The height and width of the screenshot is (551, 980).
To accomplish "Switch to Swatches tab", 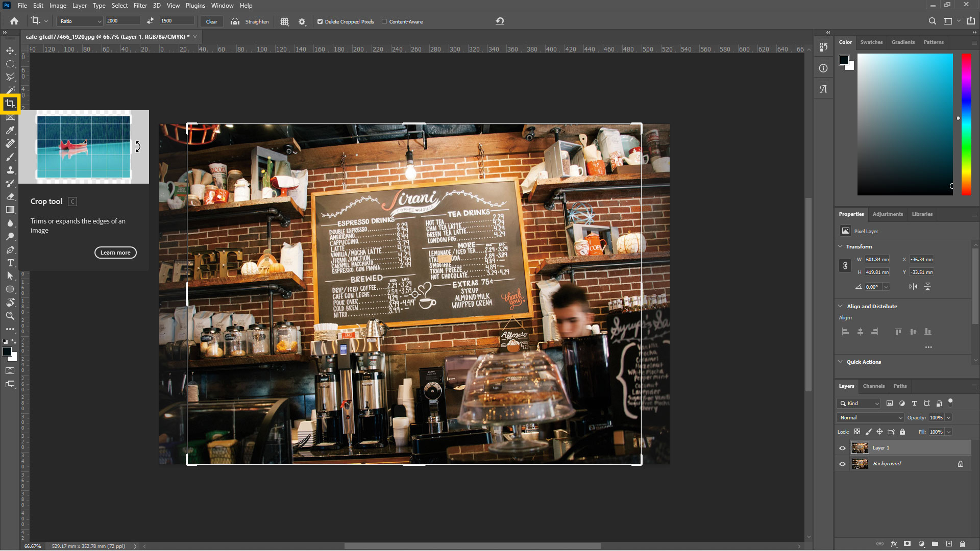I will (871, 42).
